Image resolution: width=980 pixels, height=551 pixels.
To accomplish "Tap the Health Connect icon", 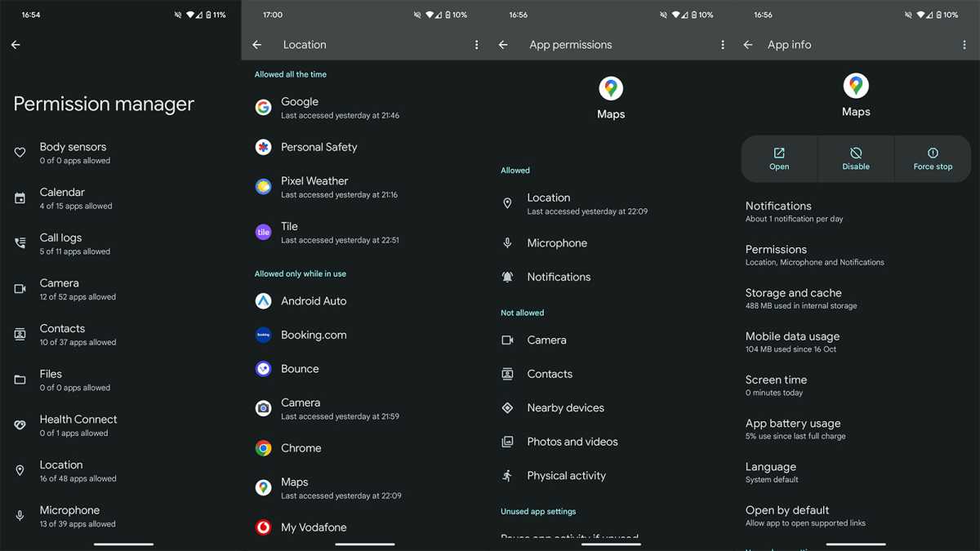I will (x=20, y=425).
